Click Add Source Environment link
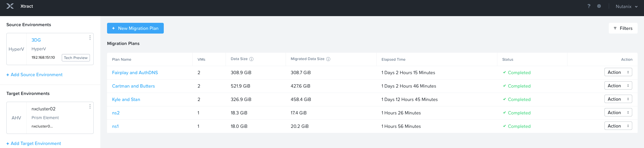 click(35, 75)
